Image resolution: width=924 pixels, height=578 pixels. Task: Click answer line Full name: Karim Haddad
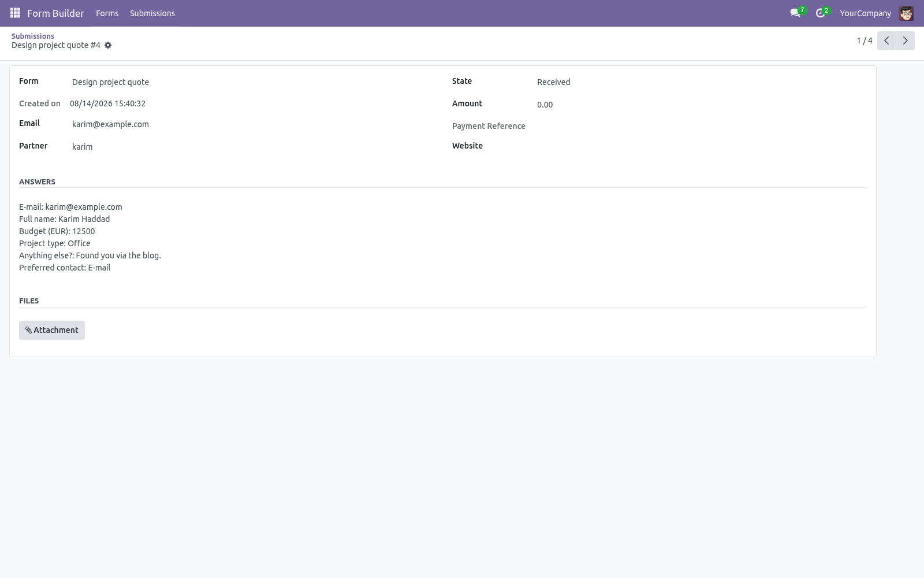[64, 219]
